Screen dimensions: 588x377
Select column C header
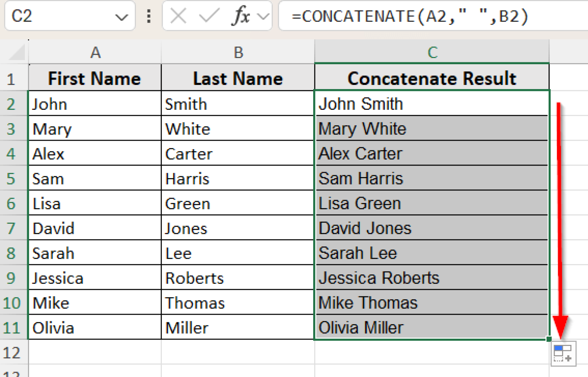tap(432, 52)
